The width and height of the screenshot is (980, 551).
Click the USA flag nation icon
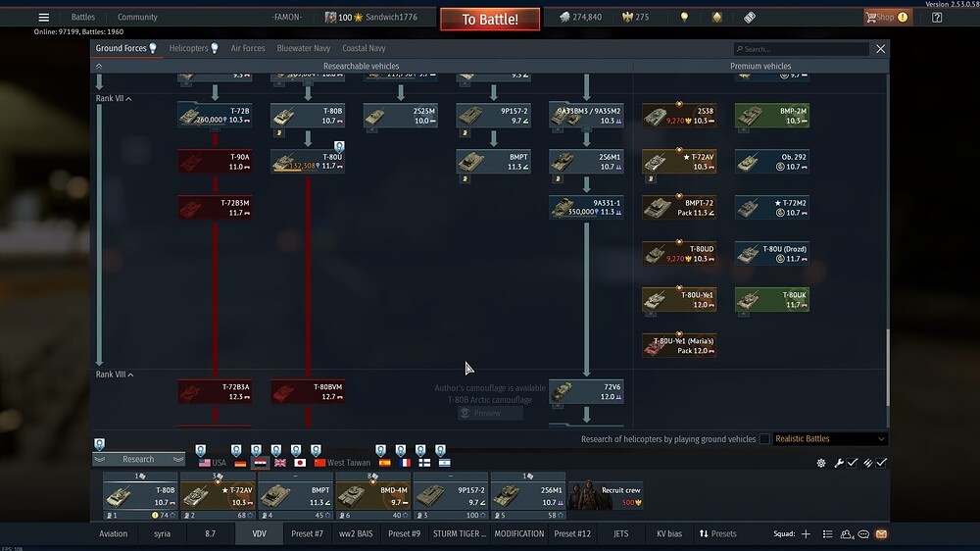tap(205, 462)
